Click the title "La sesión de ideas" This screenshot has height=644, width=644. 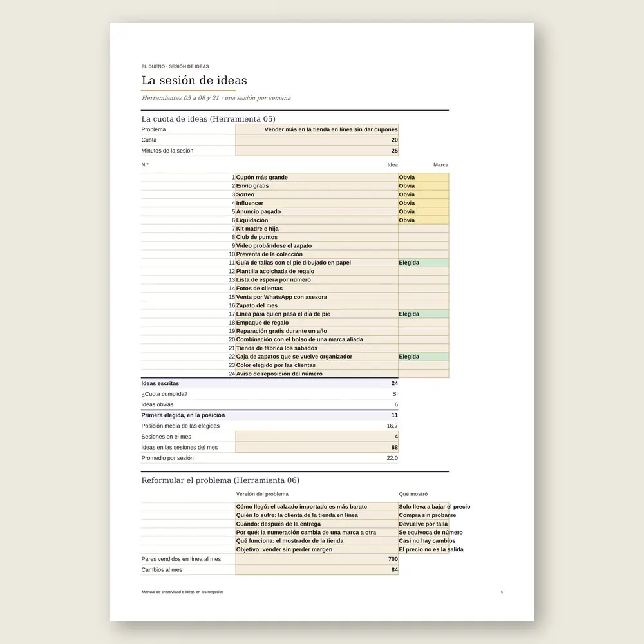194,80
